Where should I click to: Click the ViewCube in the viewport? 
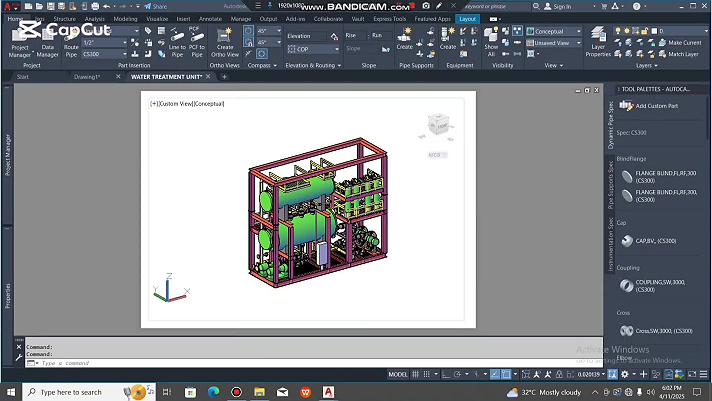tap(438, 126)
